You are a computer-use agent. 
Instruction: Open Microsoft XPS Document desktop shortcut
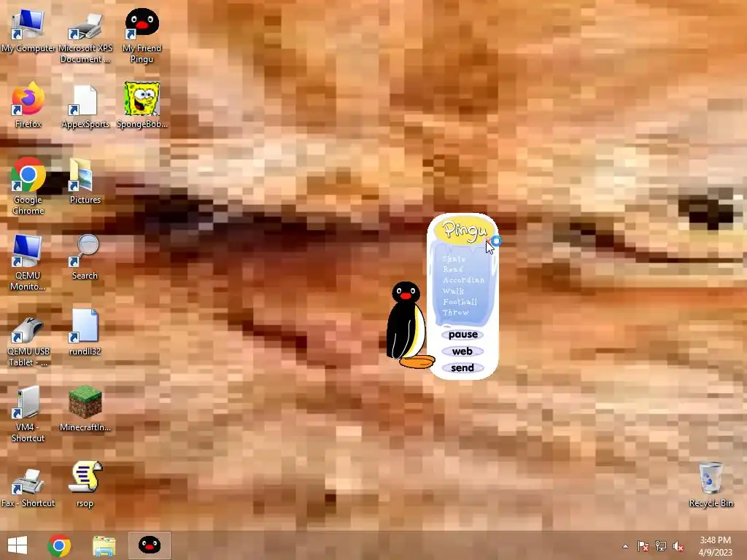(x=85, y=36)
